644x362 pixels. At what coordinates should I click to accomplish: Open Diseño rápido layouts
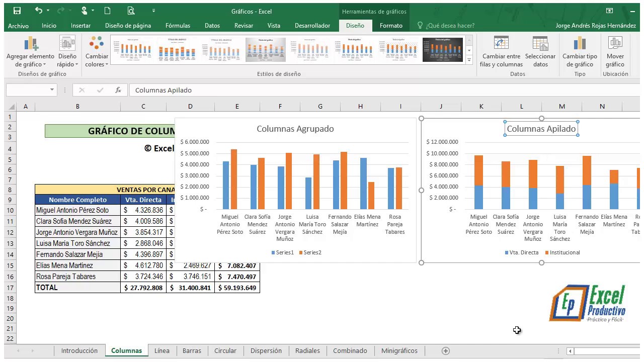(x=67, y=52)
